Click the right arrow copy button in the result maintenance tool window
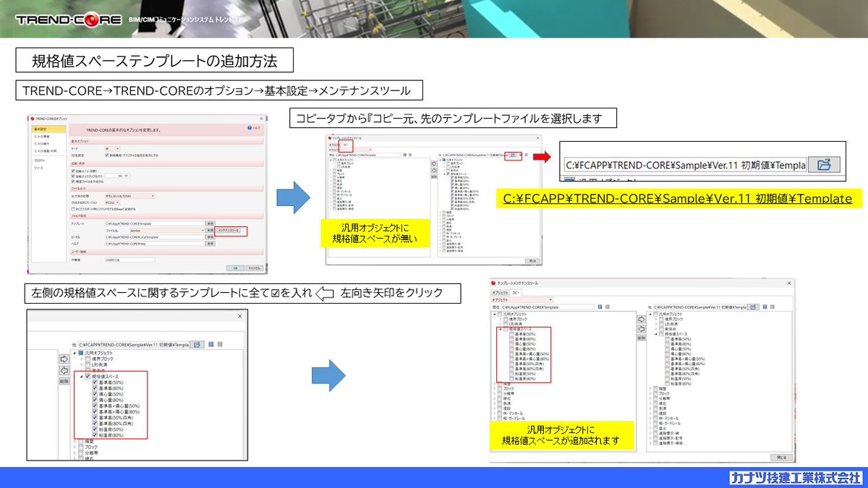The width and height of the screenshot is (868, 488). coord(642,320)
